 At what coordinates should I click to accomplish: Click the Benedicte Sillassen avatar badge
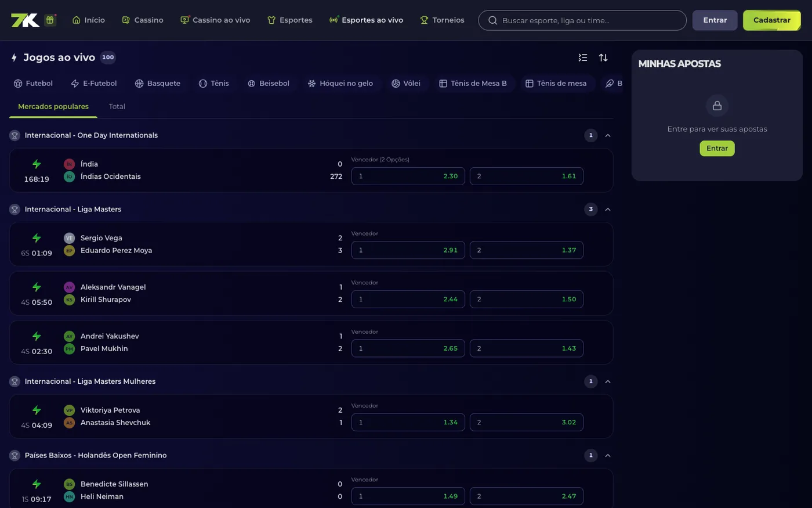point(70,484)
